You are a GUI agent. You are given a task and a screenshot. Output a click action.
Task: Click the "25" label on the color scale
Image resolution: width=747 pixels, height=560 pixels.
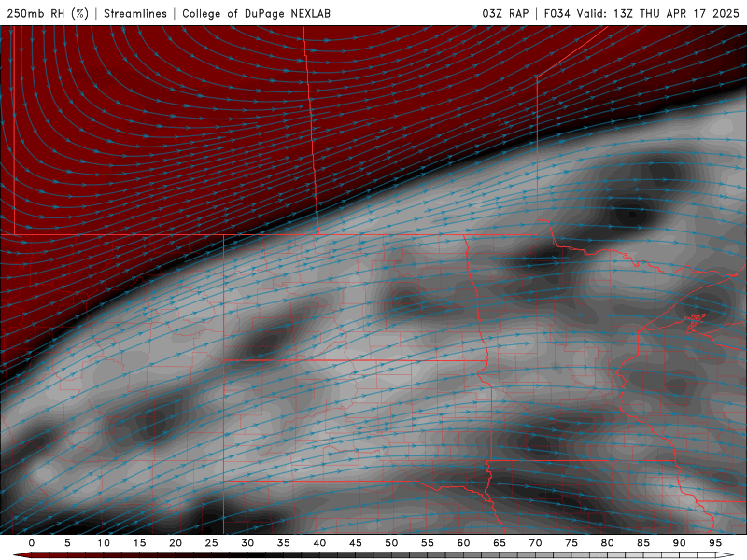pos(212,543)
